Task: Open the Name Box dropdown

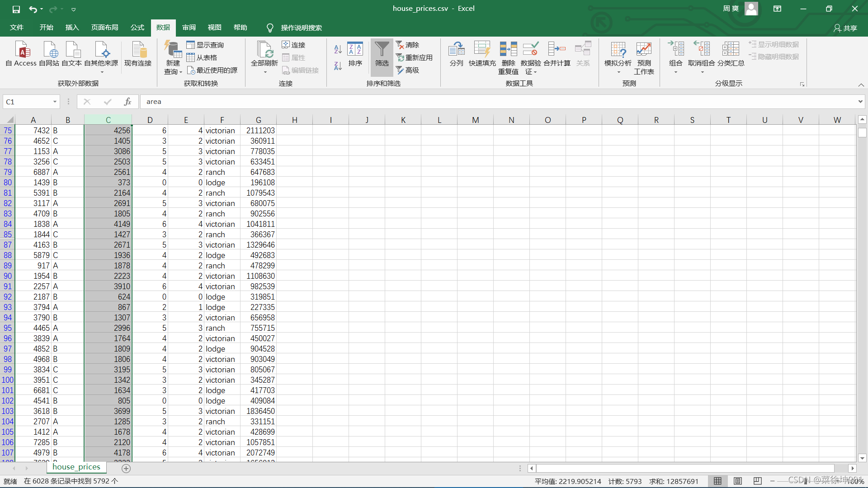Action: (x=55, y=102)
